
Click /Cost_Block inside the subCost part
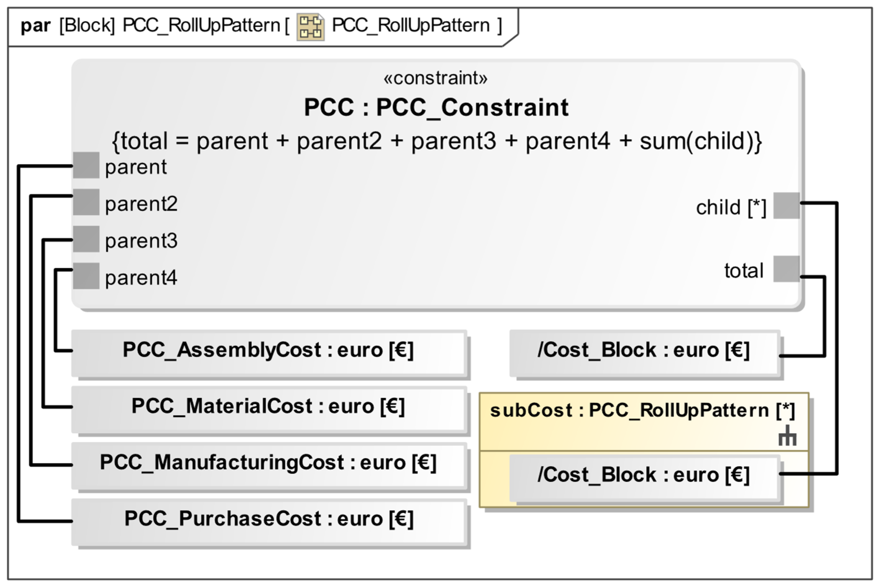[x=644, y=476]
